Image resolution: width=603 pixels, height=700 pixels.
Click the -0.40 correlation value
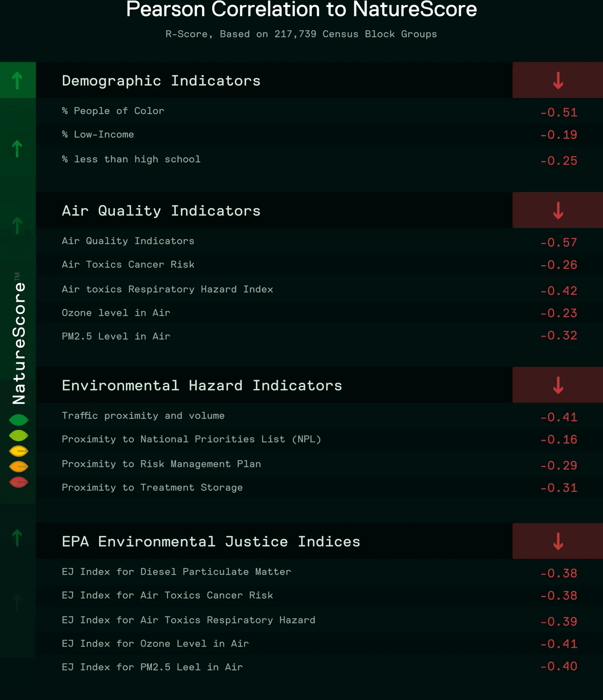click(x=559, y=667)
